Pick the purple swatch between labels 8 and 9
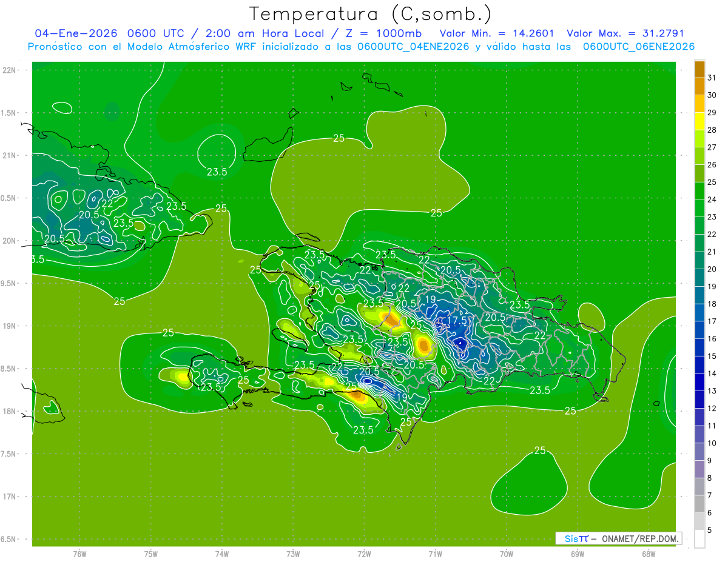The image size is (728, 562). [699, 469]
